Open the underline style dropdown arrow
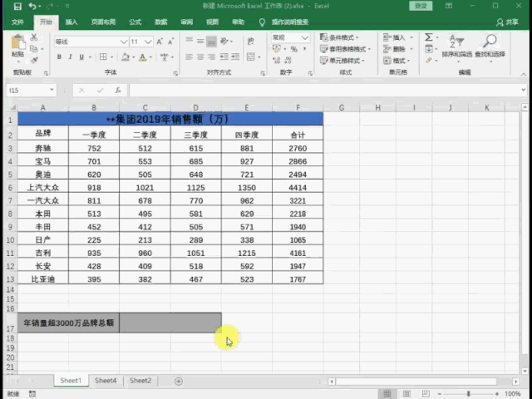This screenshot has height=399, width=532. (90, 57)
